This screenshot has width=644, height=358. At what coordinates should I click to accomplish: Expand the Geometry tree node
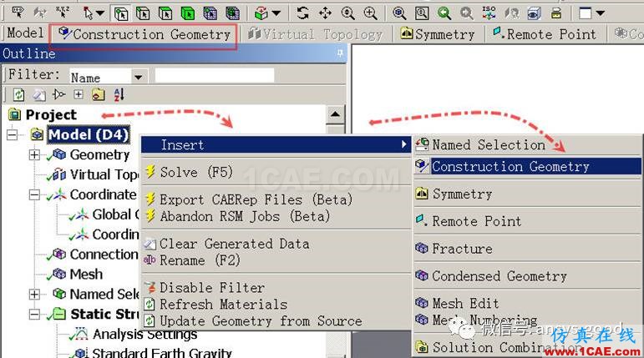tap(34, 154)
